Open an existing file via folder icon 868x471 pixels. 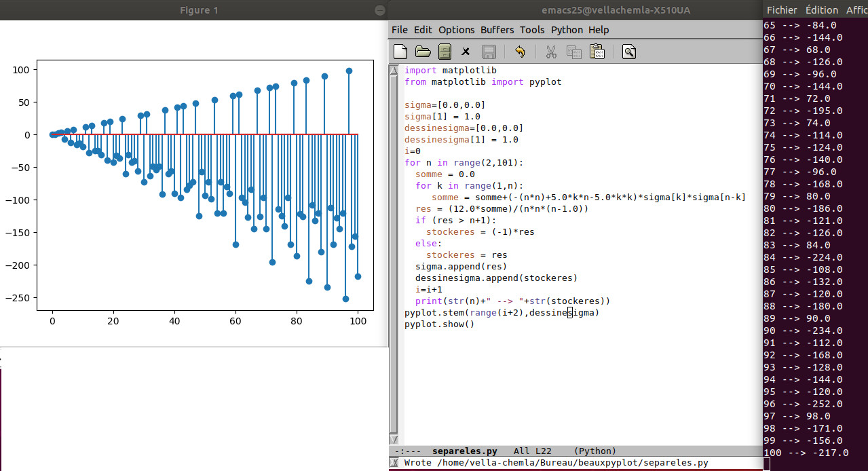423,52
